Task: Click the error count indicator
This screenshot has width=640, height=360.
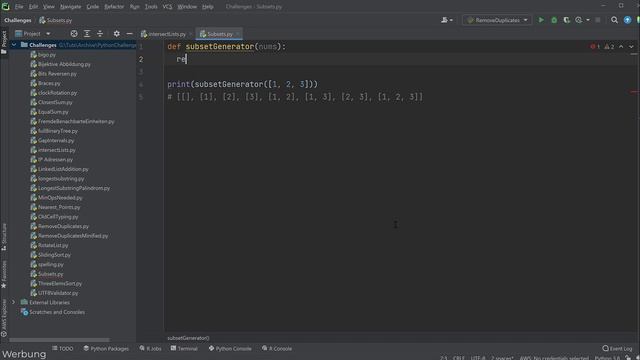Action: coord(595,47)
